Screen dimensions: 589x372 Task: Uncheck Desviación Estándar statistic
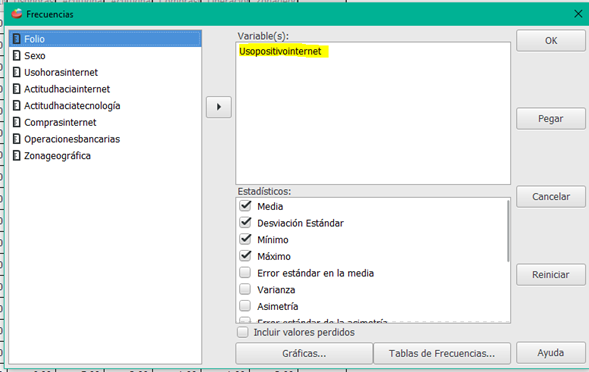point(245,222)
